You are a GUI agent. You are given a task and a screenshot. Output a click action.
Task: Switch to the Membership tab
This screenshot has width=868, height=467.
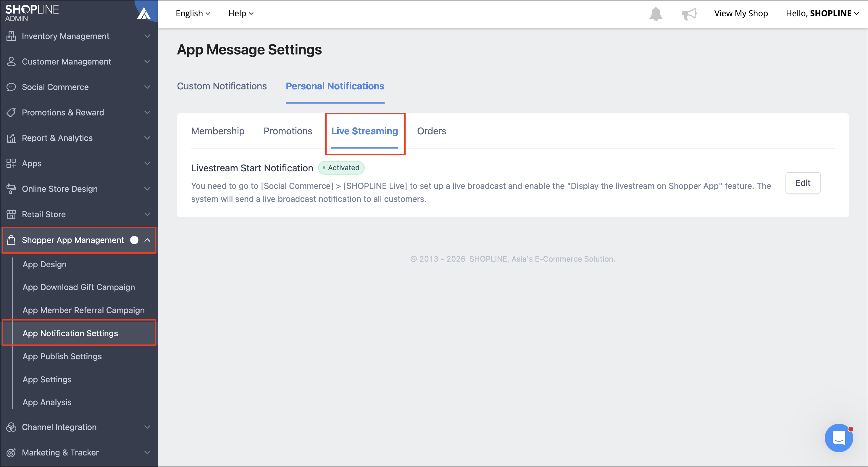(218, 131)
